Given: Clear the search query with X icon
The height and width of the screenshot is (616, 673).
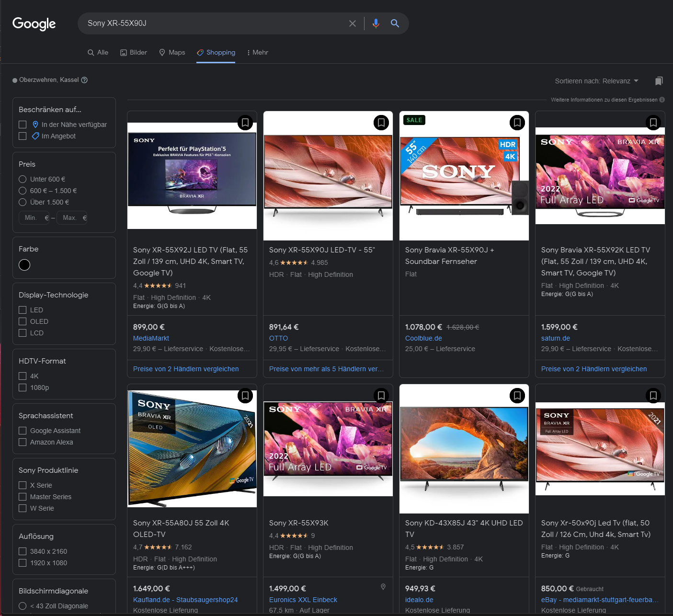Looking at the screenshot, I should (x=353, y=23).
